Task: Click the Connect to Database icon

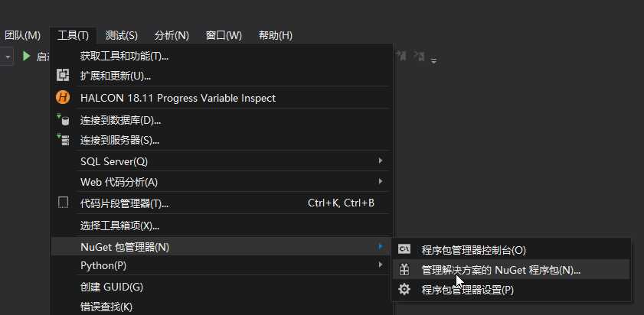Action: tap(63, 119)
